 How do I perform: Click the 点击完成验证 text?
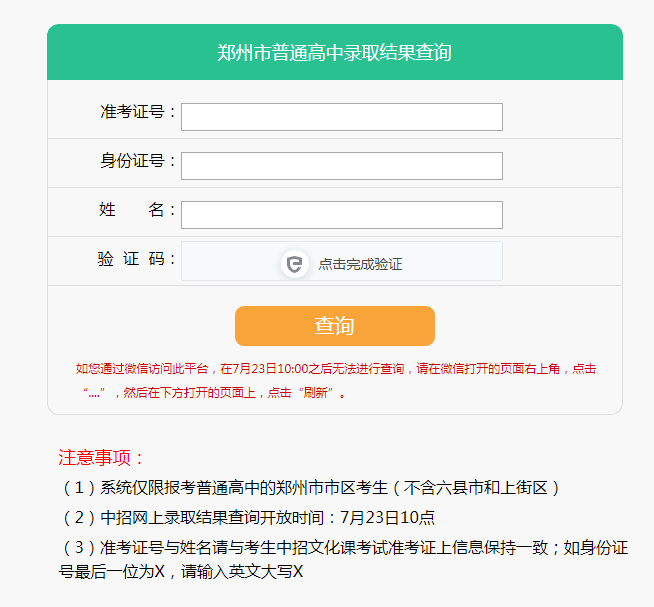click(x=360, y=264)
